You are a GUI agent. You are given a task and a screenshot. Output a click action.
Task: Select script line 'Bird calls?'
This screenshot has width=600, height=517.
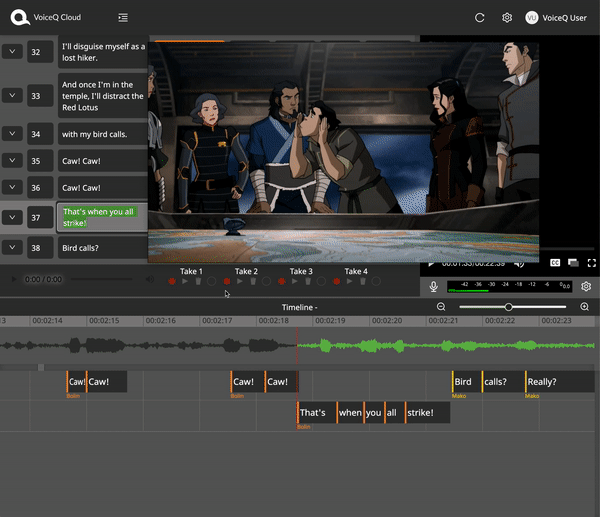point(103,248)
